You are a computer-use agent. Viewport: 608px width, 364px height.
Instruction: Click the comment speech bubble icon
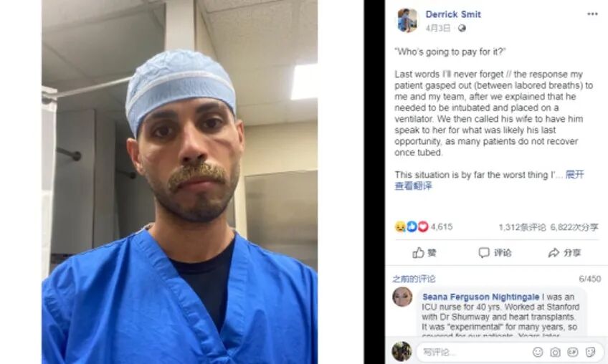(x=484, y=253)
